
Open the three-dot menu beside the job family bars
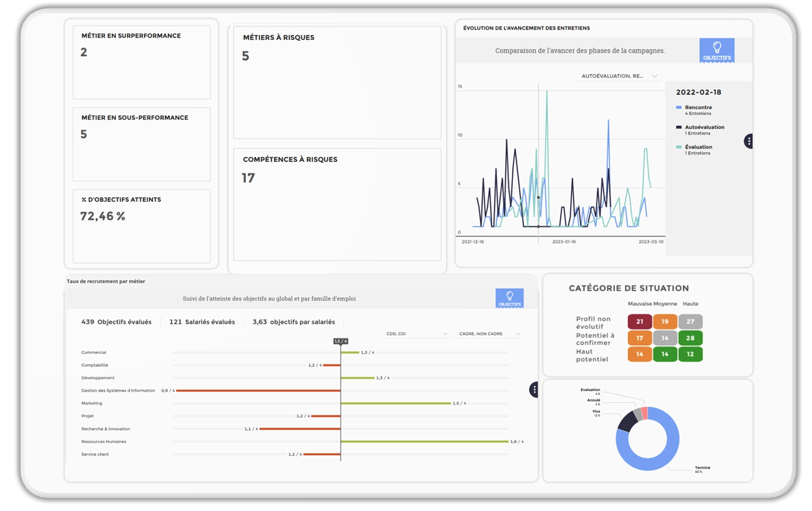(534, 389)
